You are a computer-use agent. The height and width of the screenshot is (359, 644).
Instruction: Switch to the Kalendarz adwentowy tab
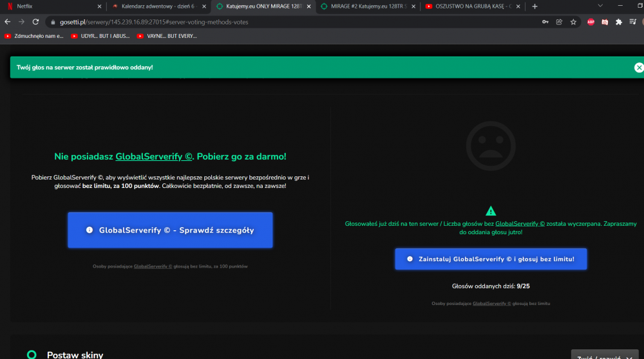point(158,6)
